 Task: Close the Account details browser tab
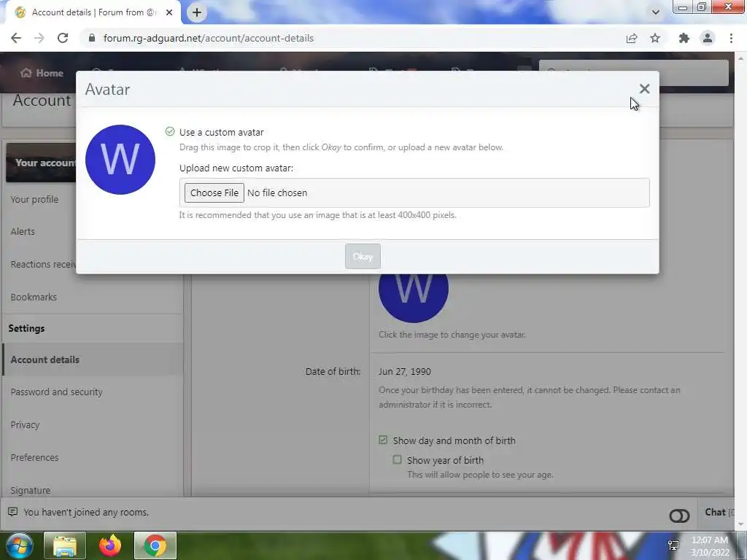169,12
